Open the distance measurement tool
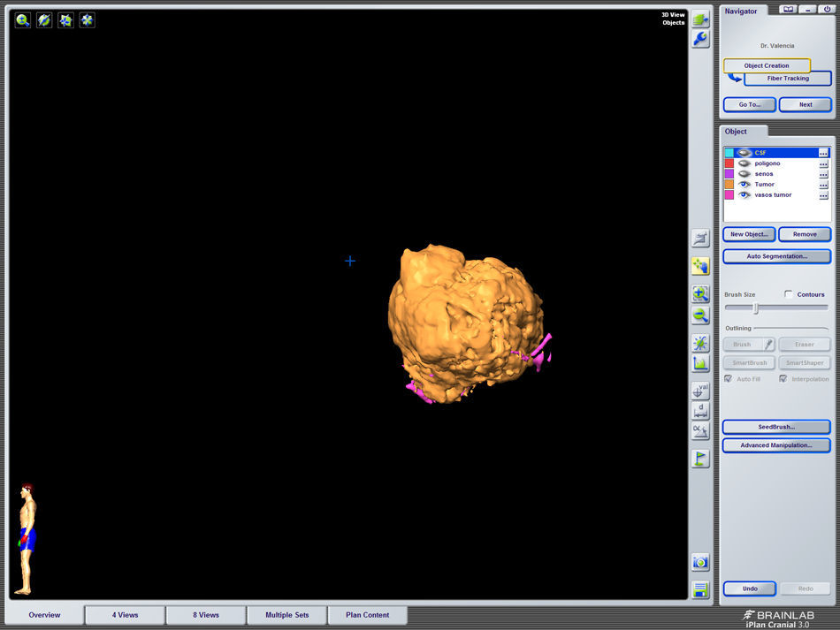840x630 pixels. (x=700, y=410)
